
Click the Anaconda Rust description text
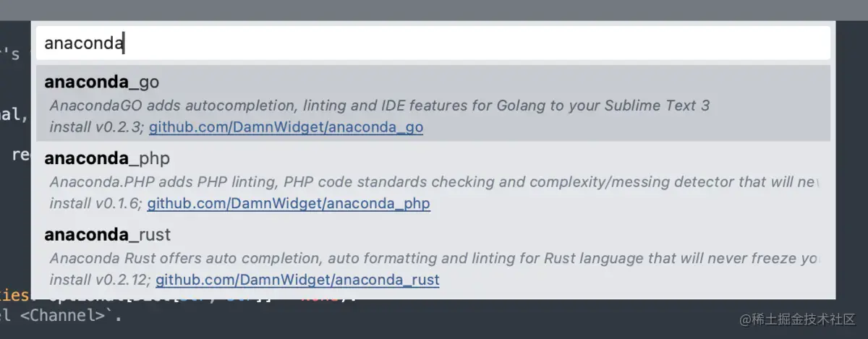click(x=433, y=258)
